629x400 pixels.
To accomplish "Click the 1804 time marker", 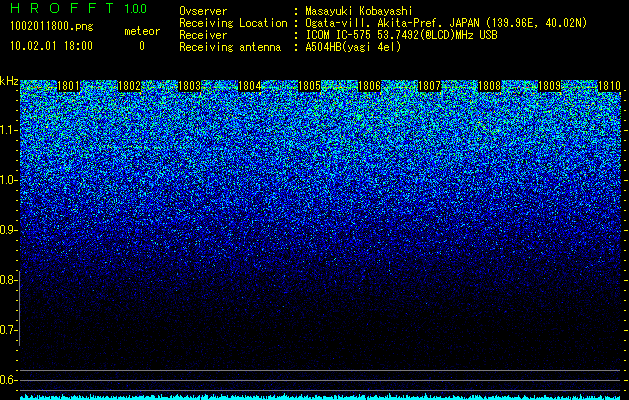I will coord(250,86).
